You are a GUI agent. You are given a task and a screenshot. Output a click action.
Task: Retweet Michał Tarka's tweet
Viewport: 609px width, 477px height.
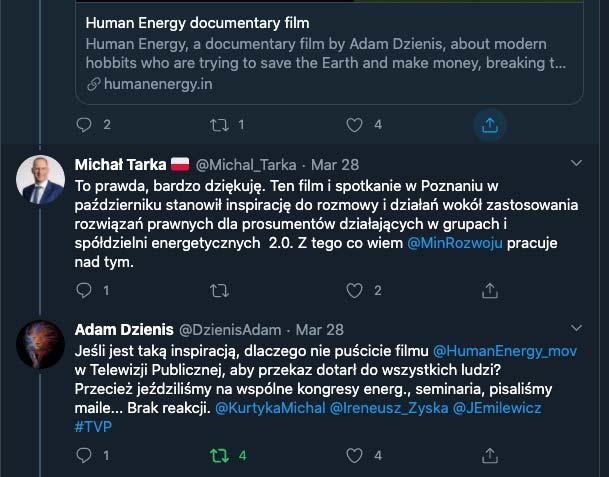click(x=218, y=291)
